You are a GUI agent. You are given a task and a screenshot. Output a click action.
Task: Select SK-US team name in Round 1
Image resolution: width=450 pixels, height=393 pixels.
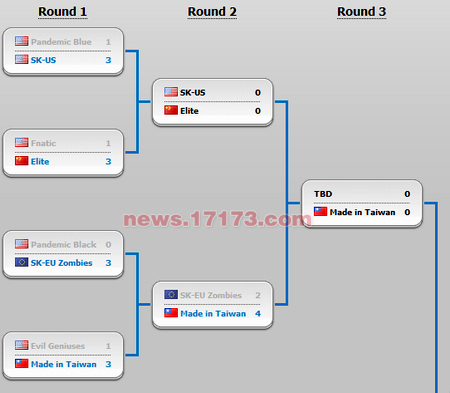[43, 60]
